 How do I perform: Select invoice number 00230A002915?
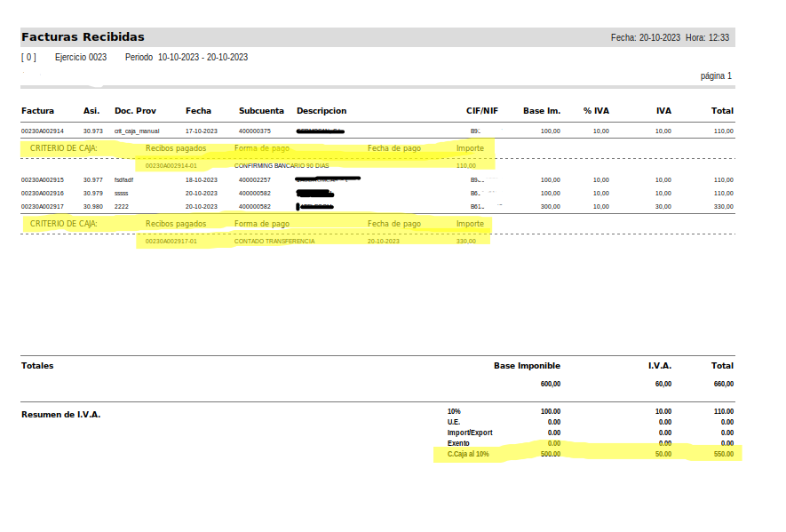pyautogui.click(x=43, y=179)
